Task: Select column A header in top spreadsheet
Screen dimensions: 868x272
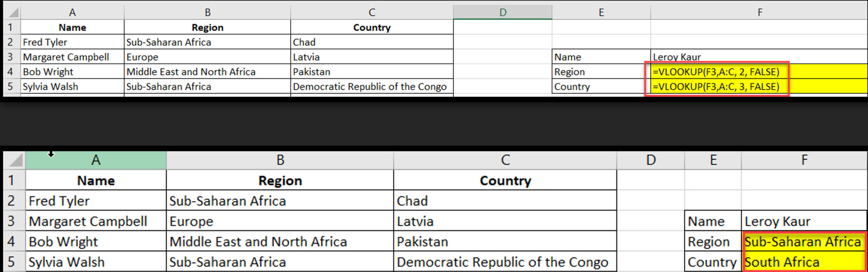Action: point(72,12)
